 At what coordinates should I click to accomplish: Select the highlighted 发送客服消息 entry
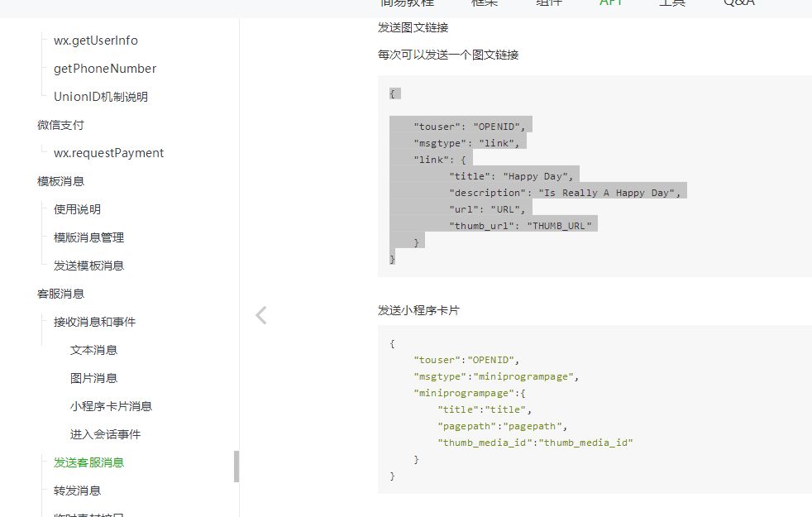[89, 462]
